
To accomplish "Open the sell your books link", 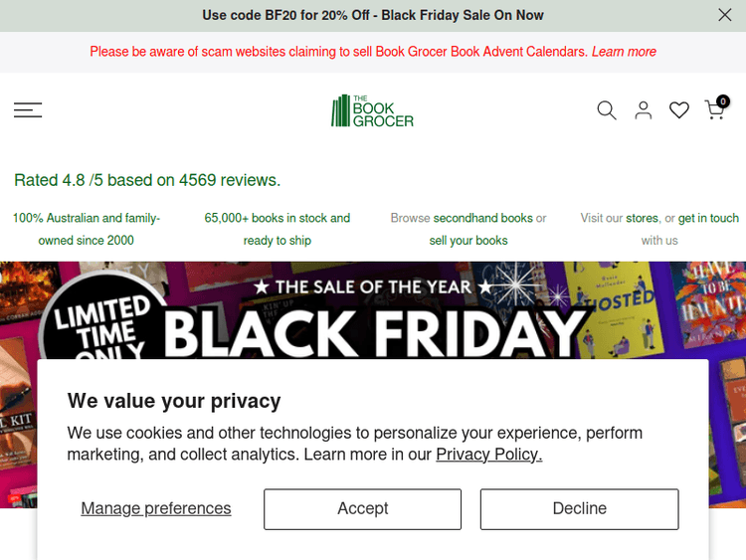I will click(468, 241).
